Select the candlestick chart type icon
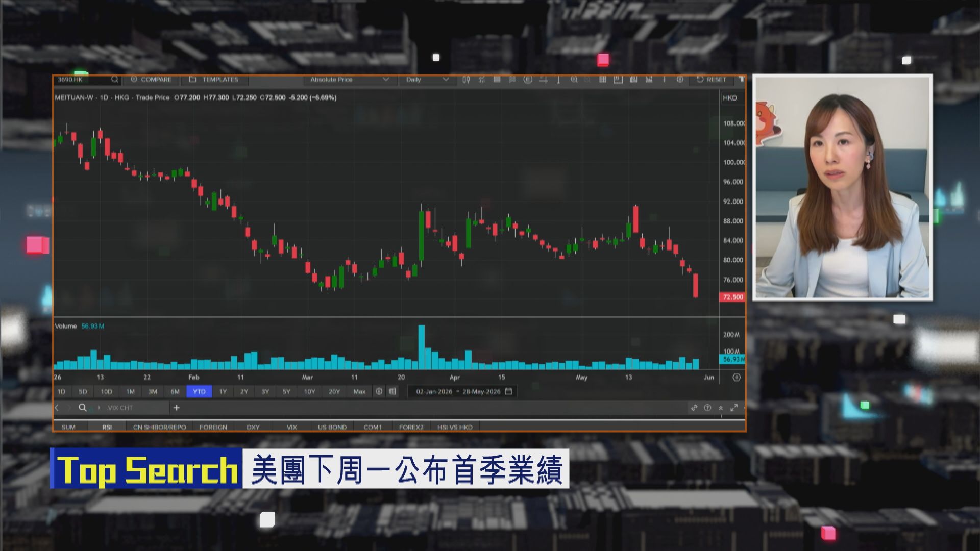Screen dimensions: 980x551 point(466,80)
